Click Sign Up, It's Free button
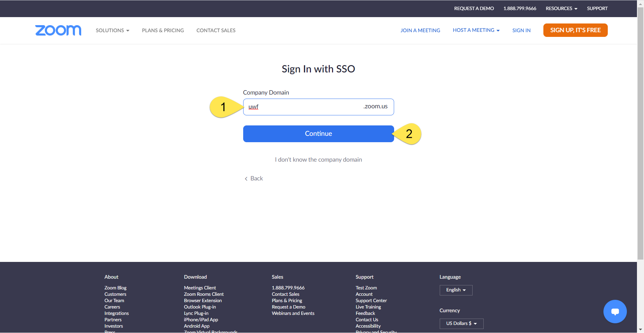644x333 pixels. coord(575,30)
